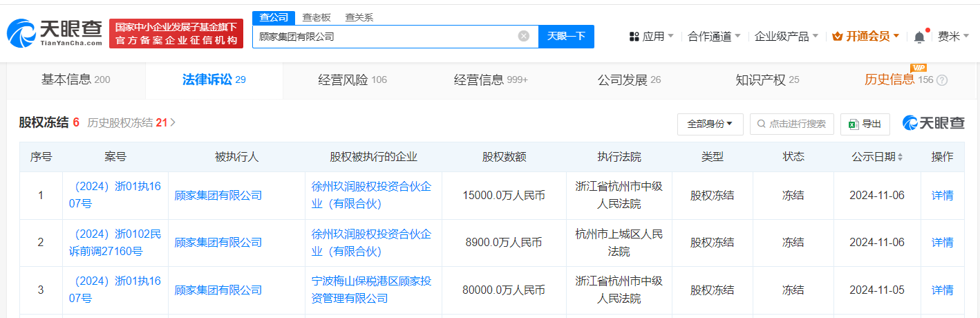Open 顾家集团有限公司 link in row 1
This screenshot has width=980, height=318.
point(218,196)
